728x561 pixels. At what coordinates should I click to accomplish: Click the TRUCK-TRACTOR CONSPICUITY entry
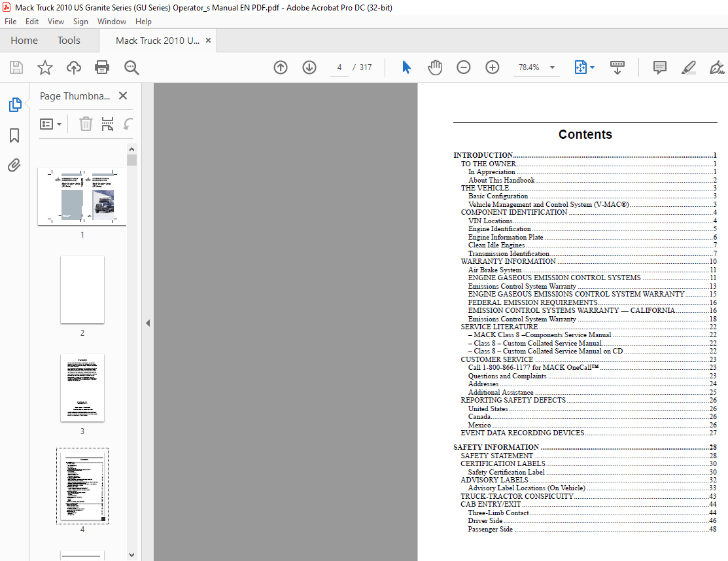point(589,496)
